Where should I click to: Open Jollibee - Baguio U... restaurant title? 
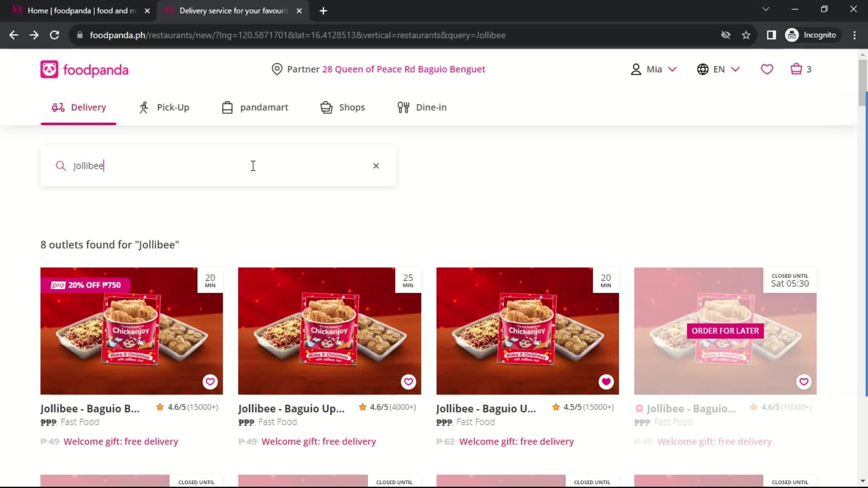tap(486, 408)
